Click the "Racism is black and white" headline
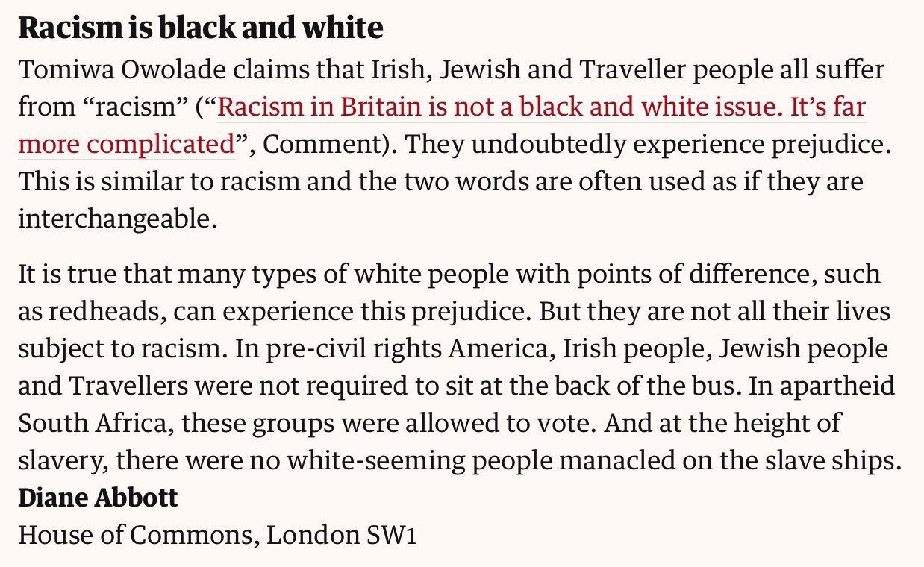 coord(200,28)
